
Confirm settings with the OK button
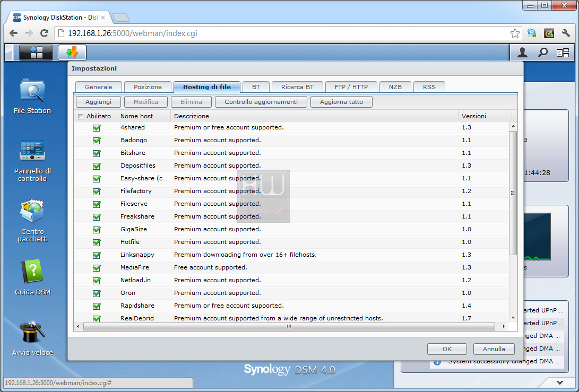447,349
